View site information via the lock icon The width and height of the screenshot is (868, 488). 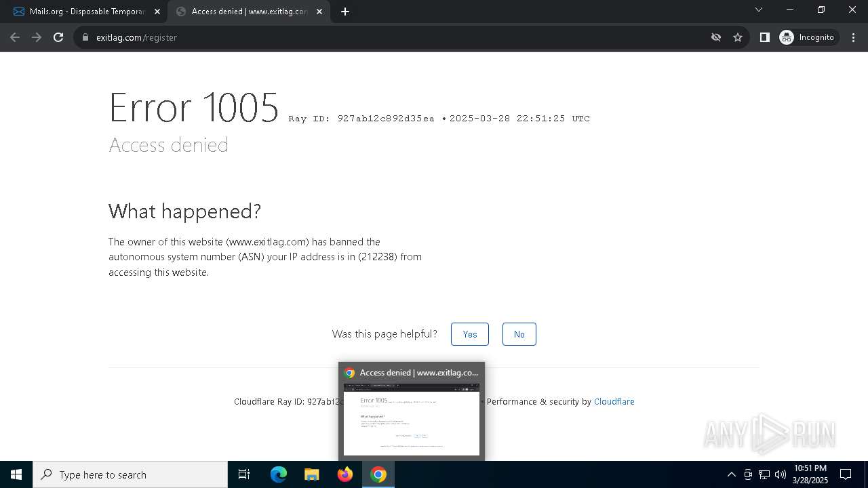pyautogui.click(x=85, y=37)
